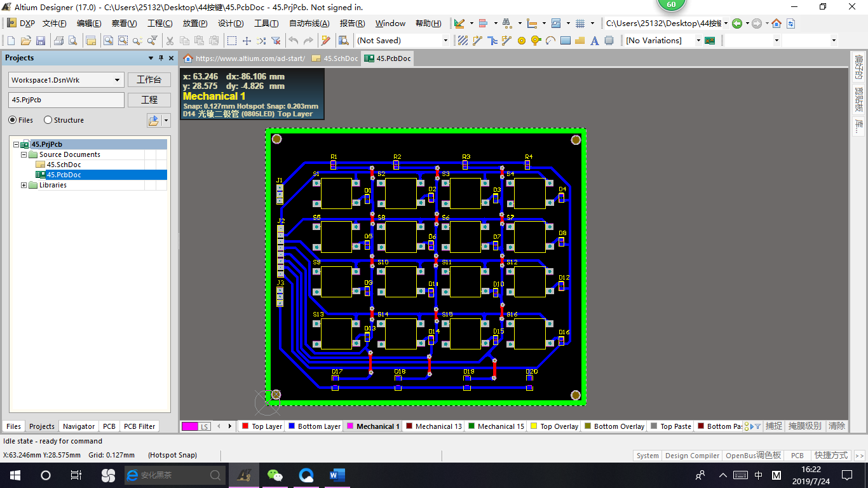868x488 pixels.
Task: Click the 工程 project button
Action: click(149, 100)
